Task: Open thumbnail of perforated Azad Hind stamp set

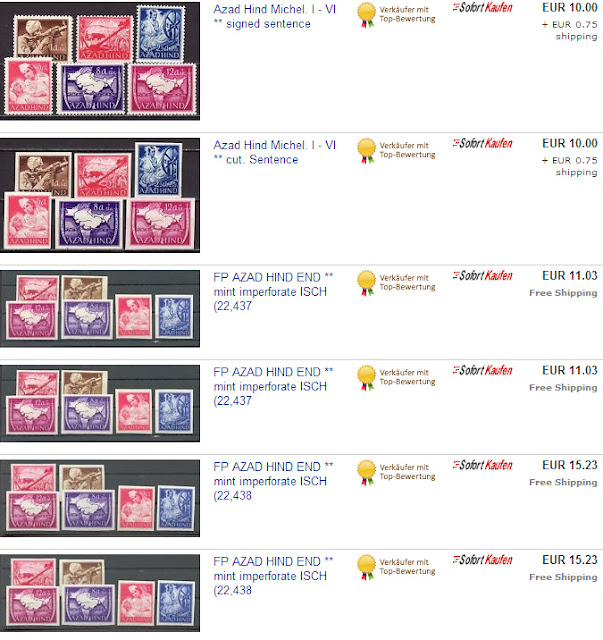Action: pyautogui.click(x=100, y=61)
